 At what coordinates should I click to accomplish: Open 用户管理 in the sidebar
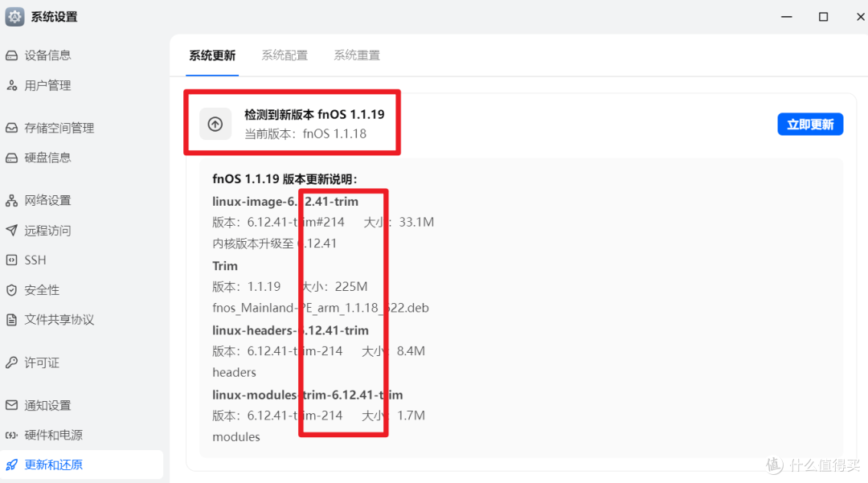(x=47, y=85)
